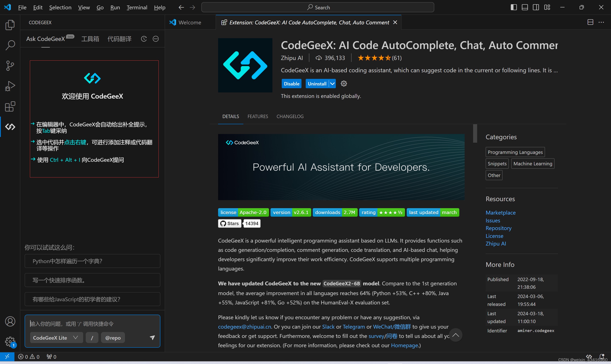
Task: Open the Extensions view
Action: click(x=10, y=106)
